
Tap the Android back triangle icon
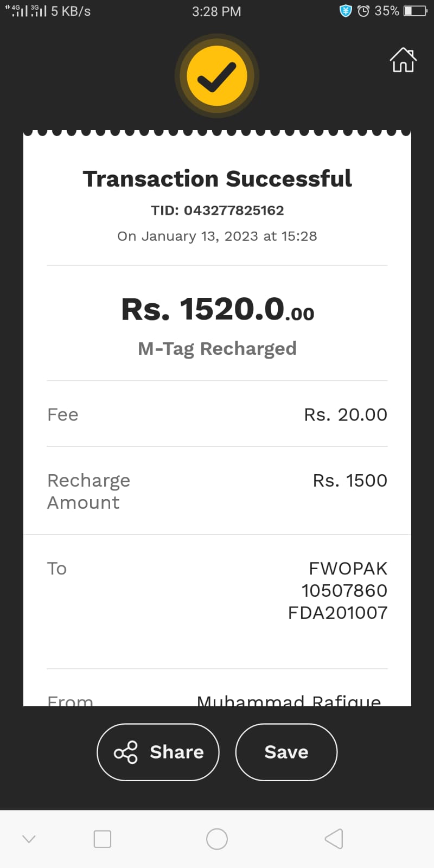click(334, 839)
